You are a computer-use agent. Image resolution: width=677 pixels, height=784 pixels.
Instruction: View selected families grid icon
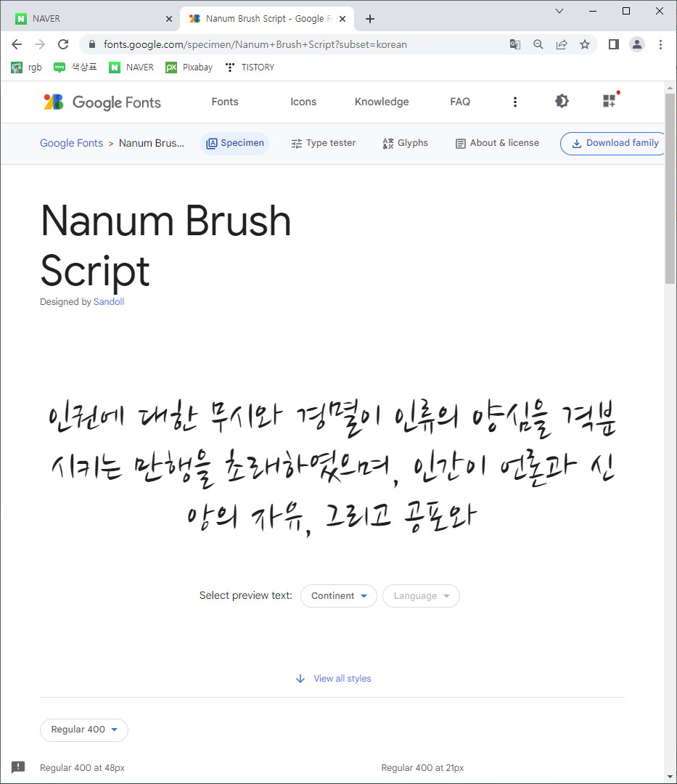coord(610,101)
